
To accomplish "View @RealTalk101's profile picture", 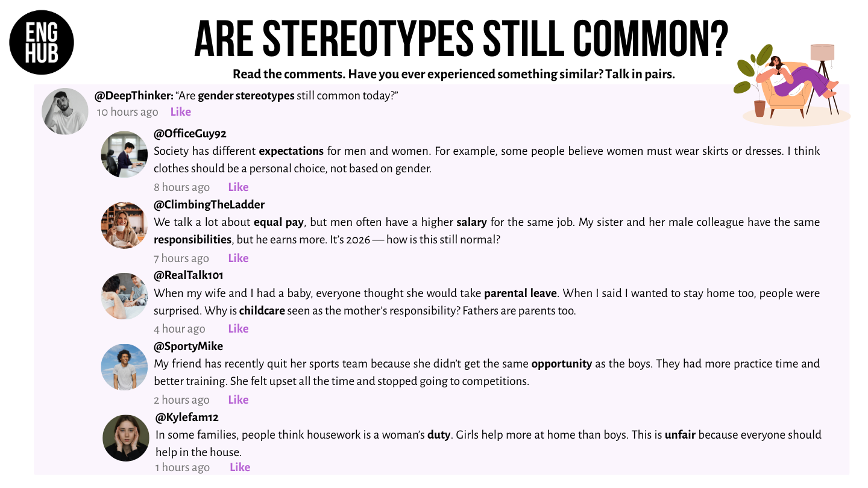I will tap(124, 296).
